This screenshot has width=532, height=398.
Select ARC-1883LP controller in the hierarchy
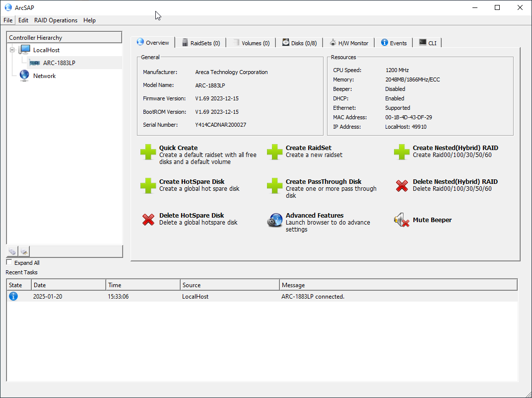59,63
